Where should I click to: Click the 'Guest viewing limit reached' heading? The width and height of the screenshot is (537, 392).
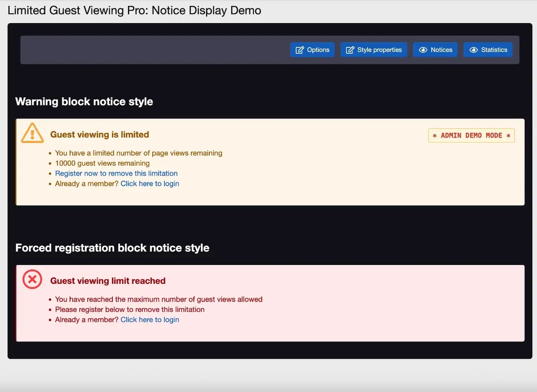[108, 281]
